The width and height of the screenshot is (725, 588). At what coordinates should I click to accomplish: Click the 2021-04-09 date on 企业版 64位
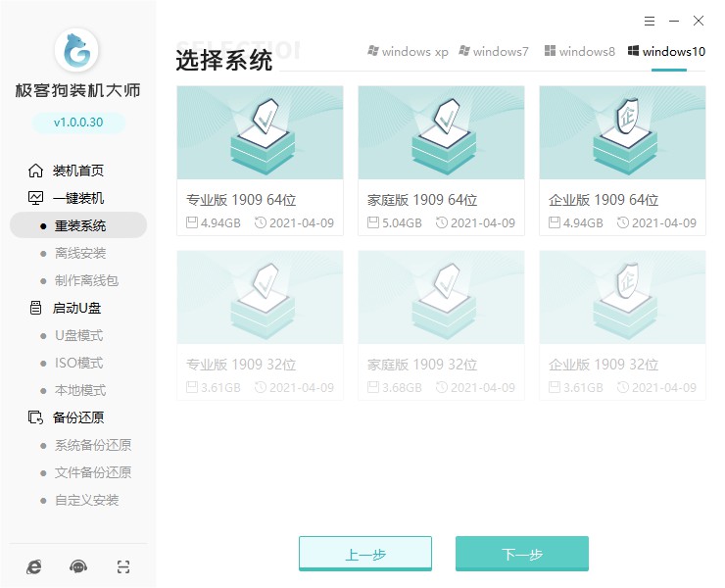(664, 223)
